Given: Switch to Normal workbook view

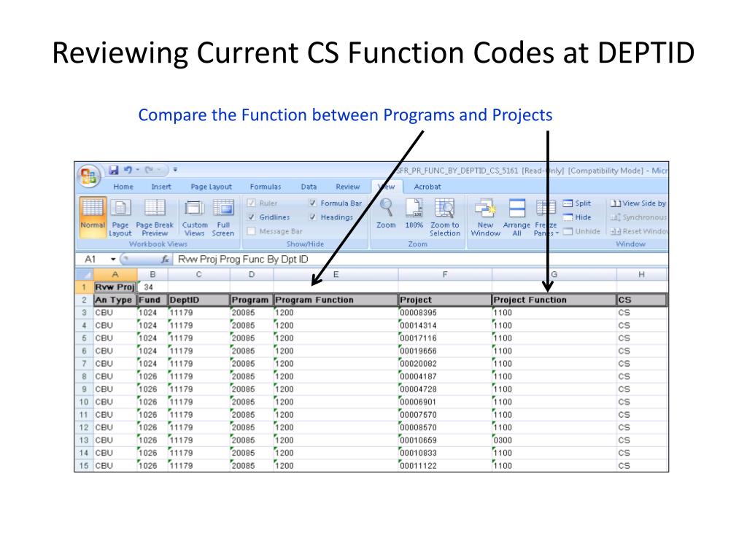Looking at the screenshot, I should pos(93,217).
